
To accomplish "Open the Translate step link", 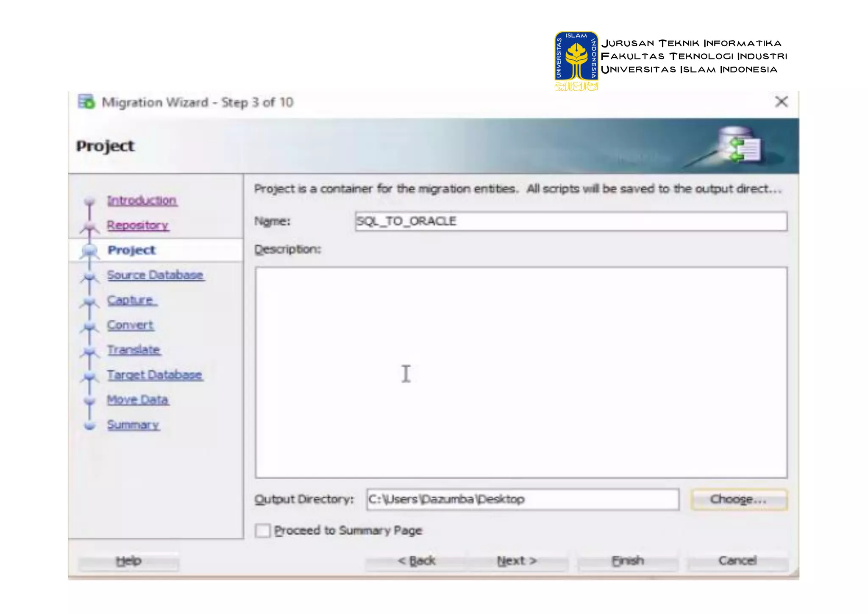I will tap(134, 350).
